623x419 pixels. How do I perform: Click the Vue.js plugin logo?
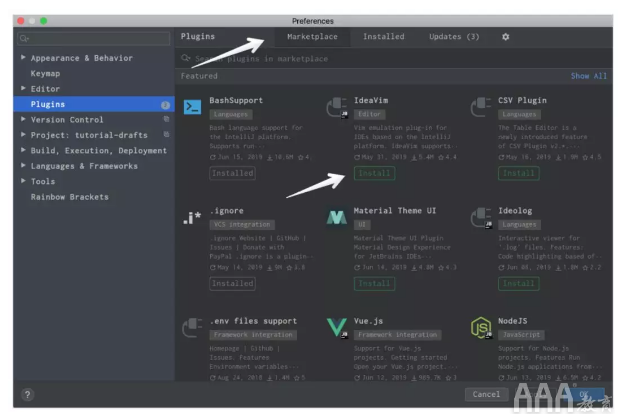pyautogui.click(x=337, y=327)
